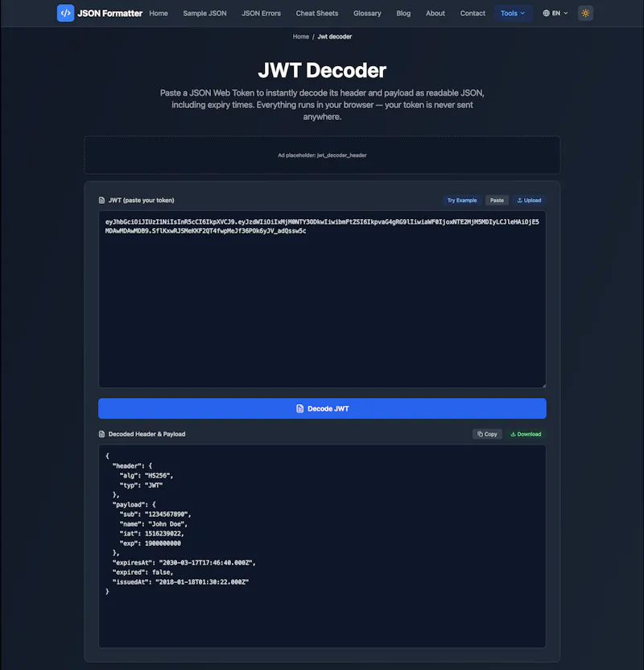Viewport: 644px width, 670px height.
Task: Open the Blog page
Action: click(403, 13)
